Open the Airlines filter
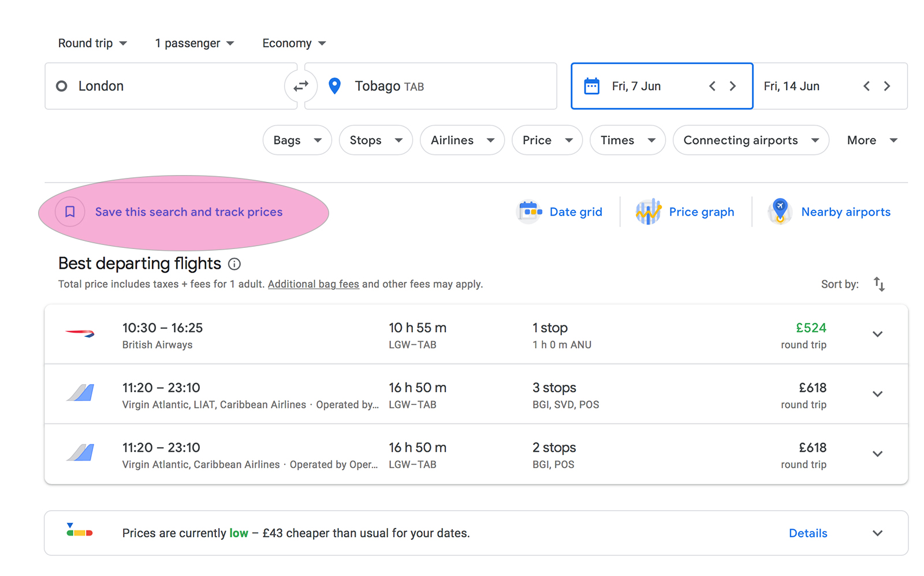The width and height of the screenshot is (924, 576). click(463, 140)
